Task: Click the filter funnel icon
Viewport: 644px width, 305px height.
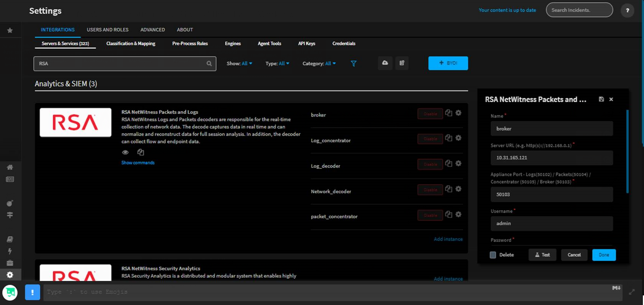Action: (x=353, y=64)
